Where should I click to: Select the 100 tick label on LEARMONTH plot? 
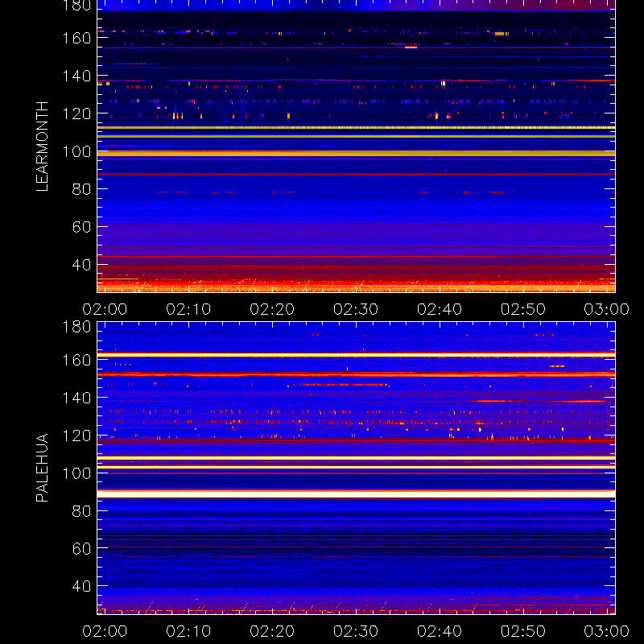point(76,151)
